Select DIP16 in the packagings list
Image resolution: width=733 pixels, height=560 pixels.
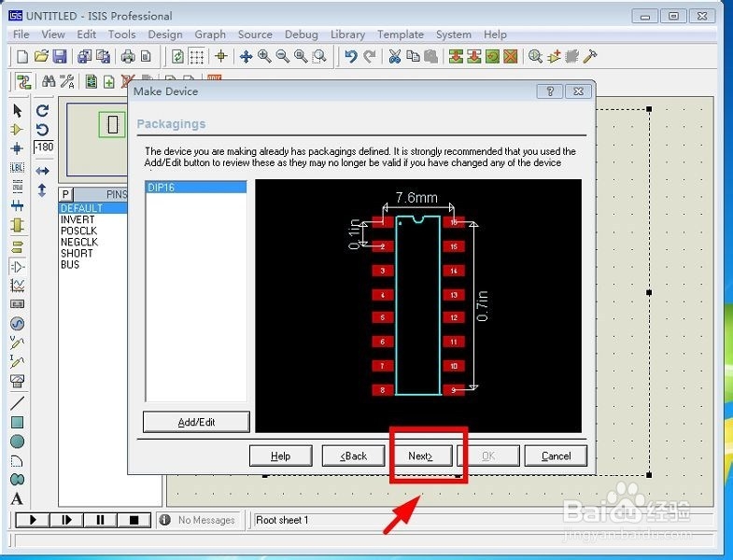click(196, 188)
